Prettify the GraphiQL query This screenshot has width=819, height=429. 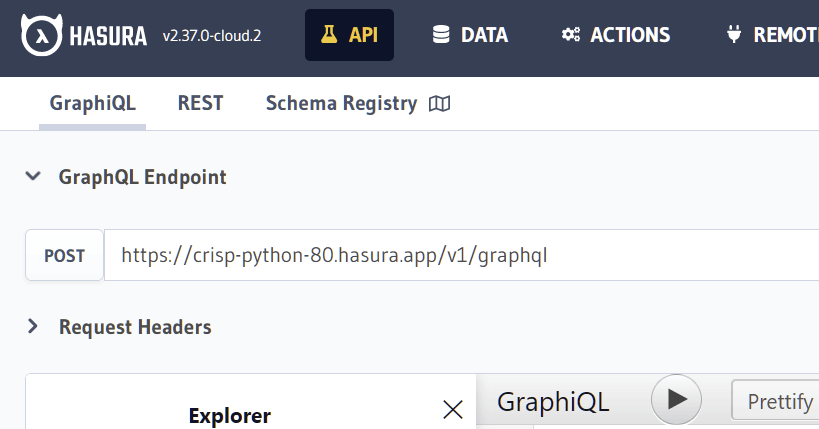(779, 401)
